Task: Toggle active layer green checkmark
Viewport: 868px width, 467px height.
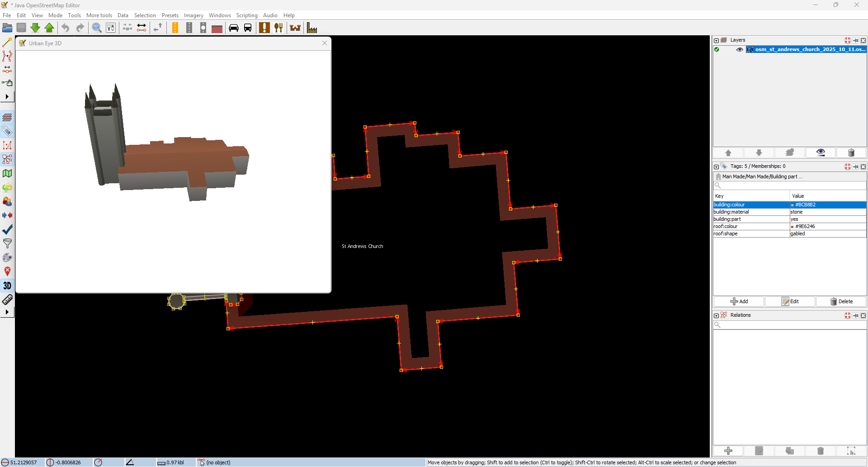Action: 717,49
